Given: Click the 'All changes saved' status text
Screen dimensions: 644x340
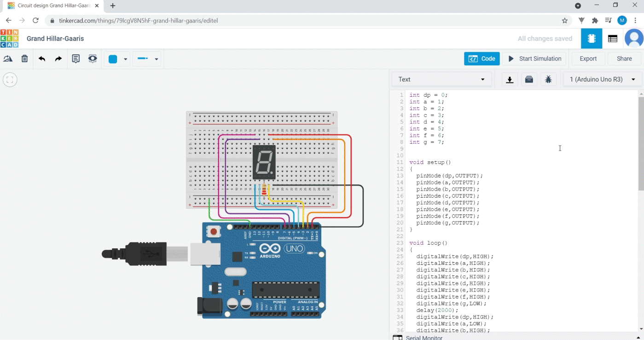Looking at the screenshot, I should pyautogui.click(x=545, y=39).
